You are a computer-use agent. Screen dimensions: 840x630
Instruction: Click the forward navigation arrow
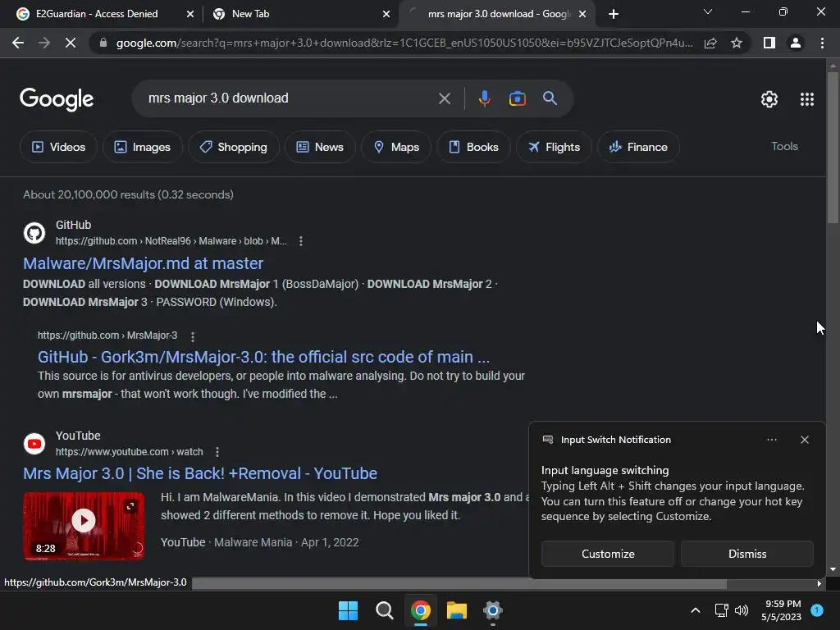coord(44,43)
